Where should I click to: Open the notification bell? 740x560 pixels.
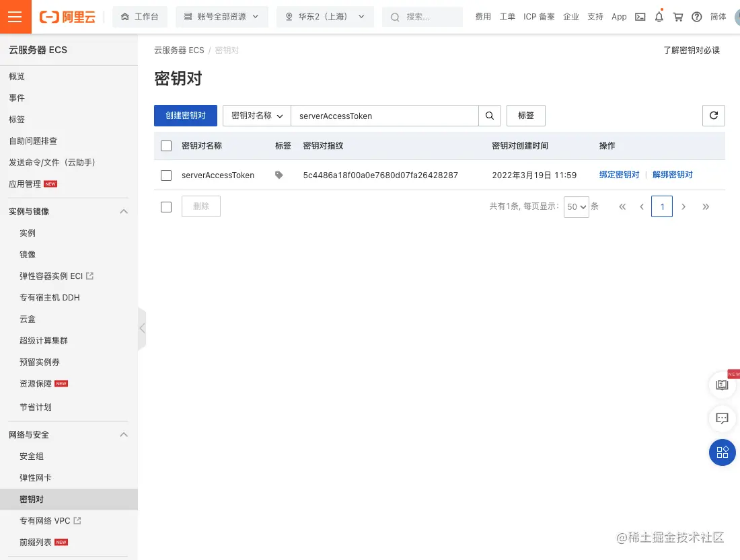point(659,17)
